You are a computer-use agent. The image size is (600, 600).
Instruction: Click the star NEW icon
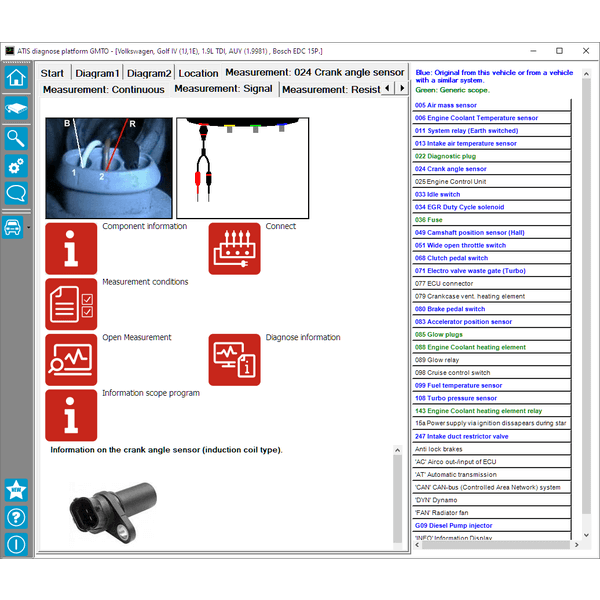(x=15, y=490)
